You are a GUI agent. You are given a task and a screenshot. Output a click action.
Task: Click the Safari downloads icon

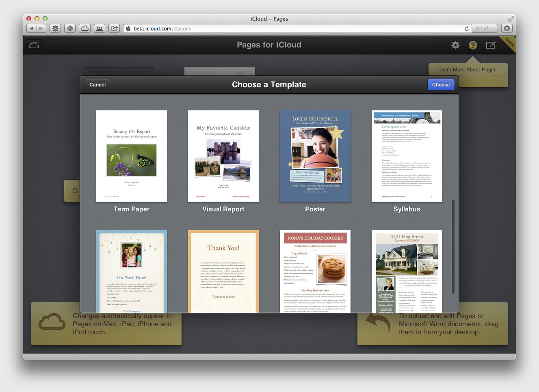(507, 28)
